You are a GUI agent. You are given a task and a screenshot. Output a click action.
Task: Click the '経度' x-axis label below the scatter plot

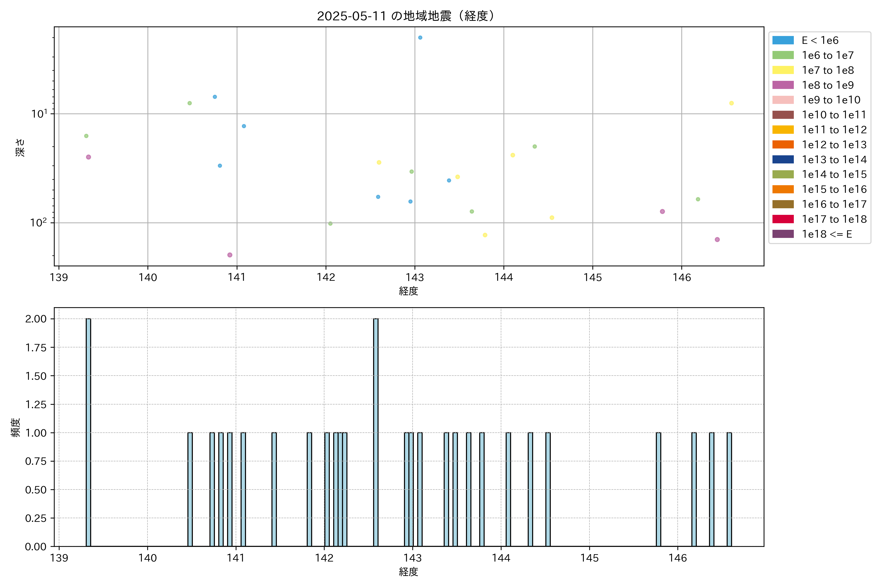[x=408, y=291]
